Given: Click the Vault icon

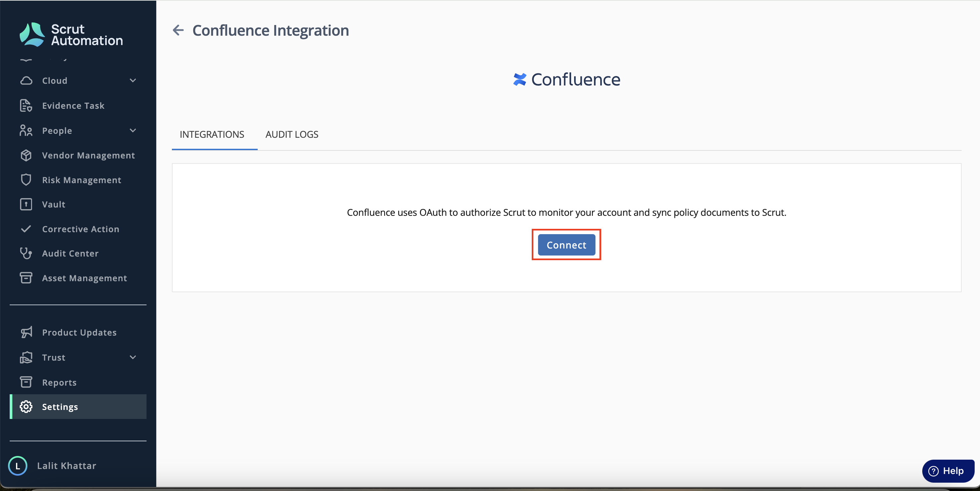Looking at the screenshot, I should tap(26, 204).
